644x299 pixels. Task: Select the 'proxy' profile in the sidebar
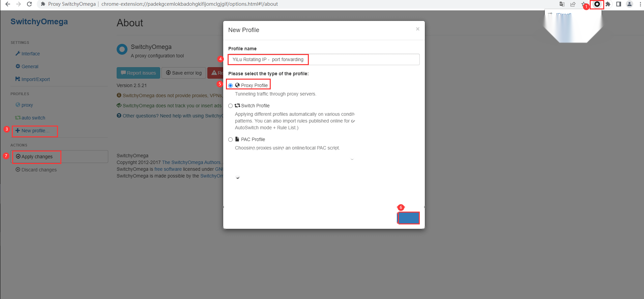click(24, 105)
